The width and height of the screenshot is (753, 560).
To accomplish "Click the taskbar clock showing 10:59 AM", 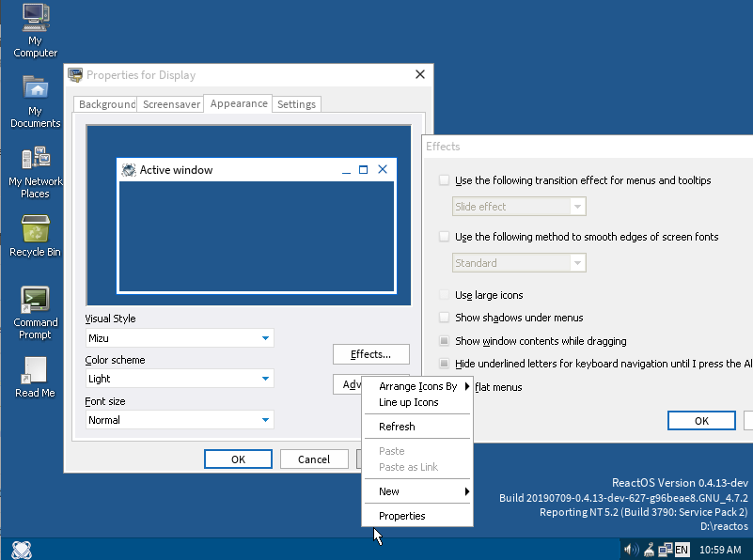I will [x=720, y=550].
